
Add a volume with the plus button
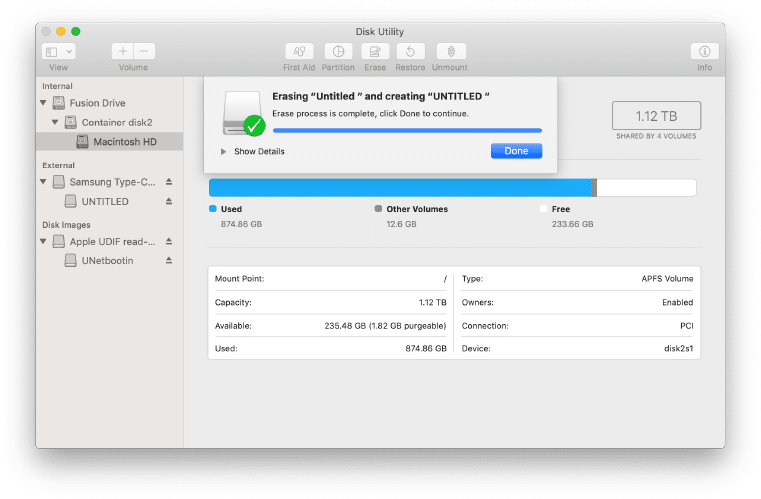[x=123, y=51]
